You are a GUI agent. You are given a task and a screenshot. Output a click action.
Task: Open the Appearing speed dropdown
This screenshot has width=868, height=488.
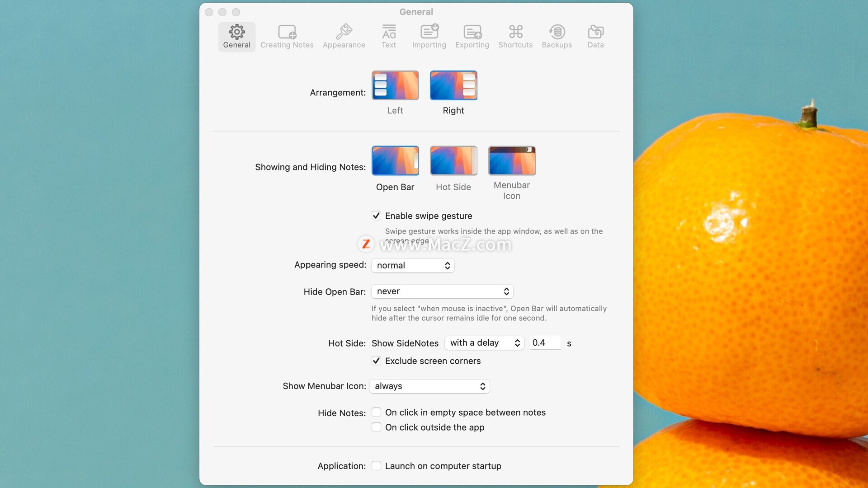(x=413, y=266)
